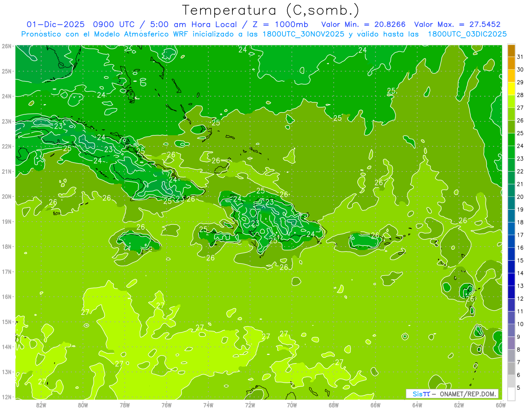Image resolution: width=532 pixels, height=411 pixels.
Task: Click the "ONAMET/REP.DOM." credit label
Action: [467, 394]
